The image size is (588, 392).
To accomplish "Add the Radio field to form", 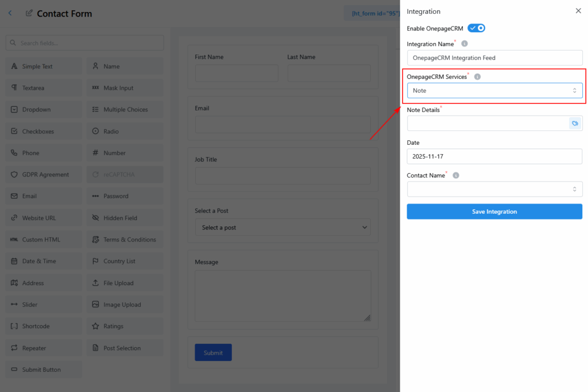I will 125,132.
